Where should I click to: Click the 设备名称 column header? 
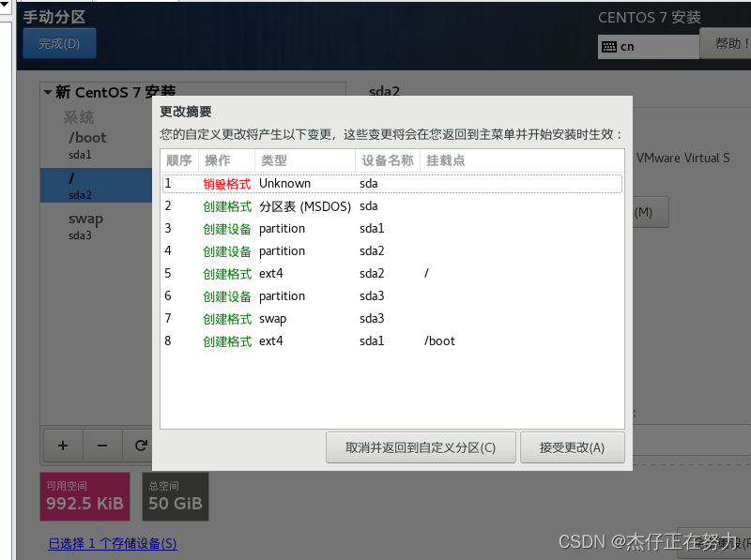point(388,160)
